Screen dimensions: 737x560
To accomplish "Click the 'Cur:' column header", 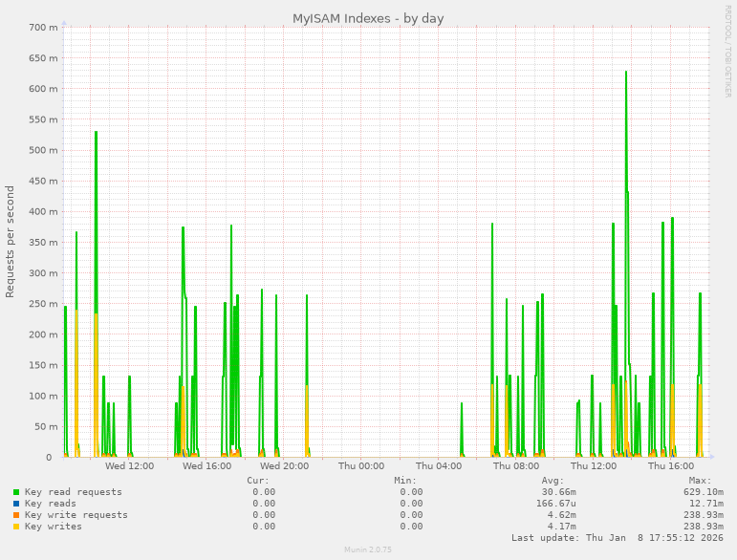I will [258, 481].
